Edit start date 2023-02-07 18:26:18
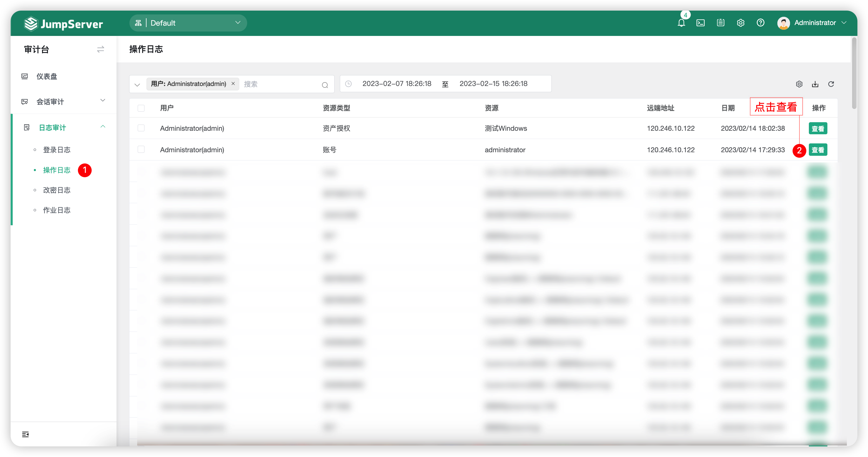The width and height of the screenshot is (868, 457). (x=397, y=84)
